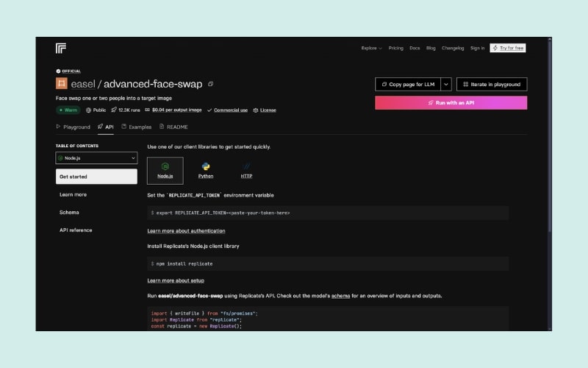
Task: Open Docs in top navigation
Action: click(x=415, y=48)
